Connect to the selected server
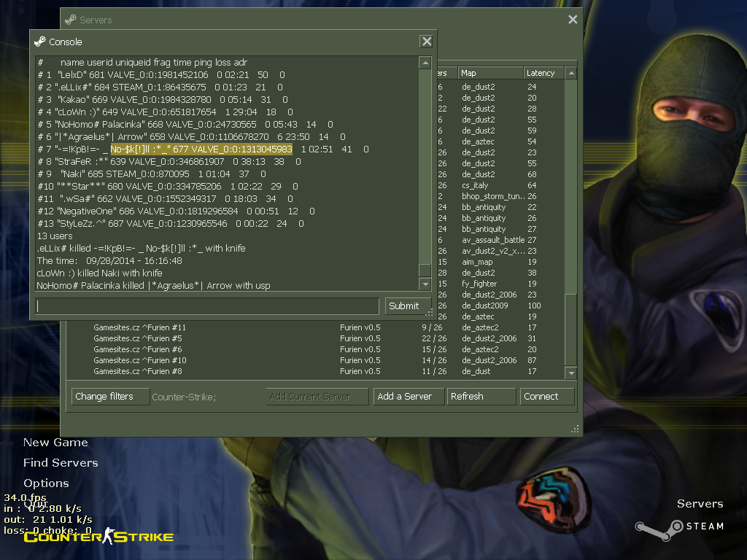The image size is (747, 560). click(547, 397)
